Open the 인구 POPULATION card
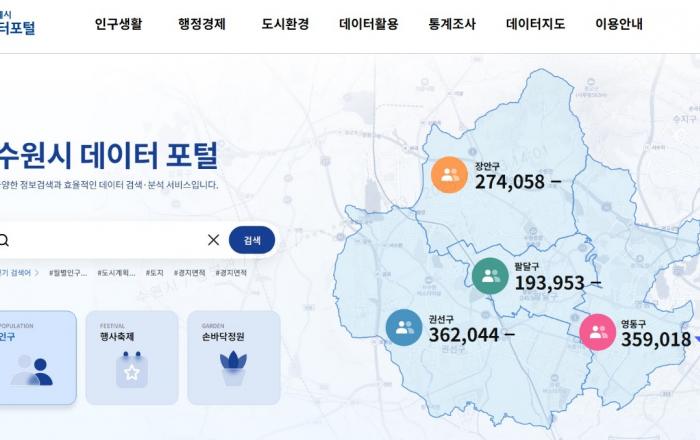This screenshot has height=440, width=700. 38,358
